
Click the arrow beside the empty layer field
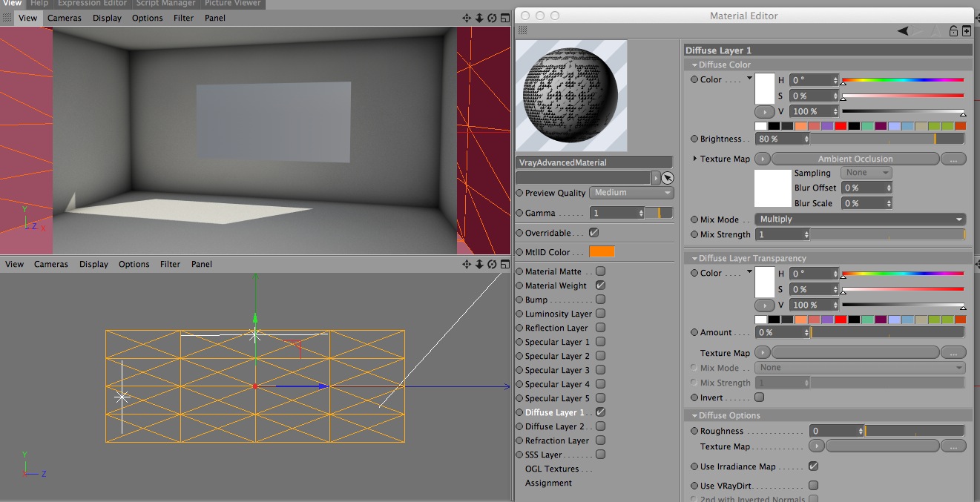pyautogui.click(x=656, y=178)
